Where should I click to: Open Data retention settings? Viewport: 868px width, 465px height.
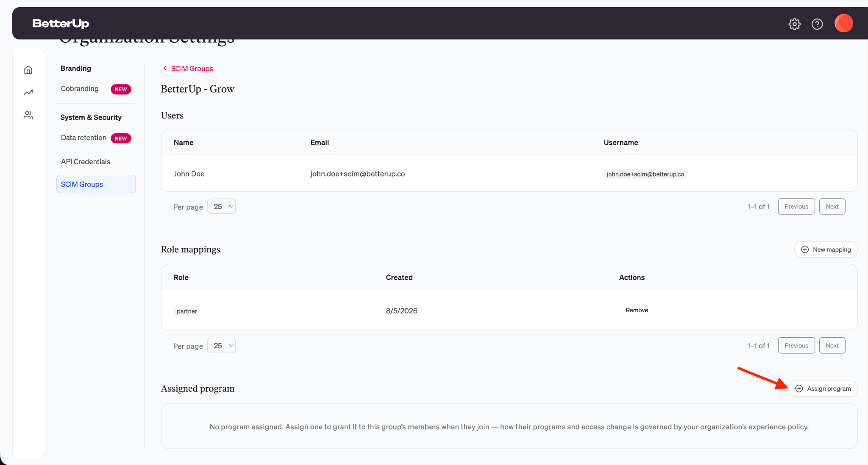pyautogui.click(x=83, y=137)
